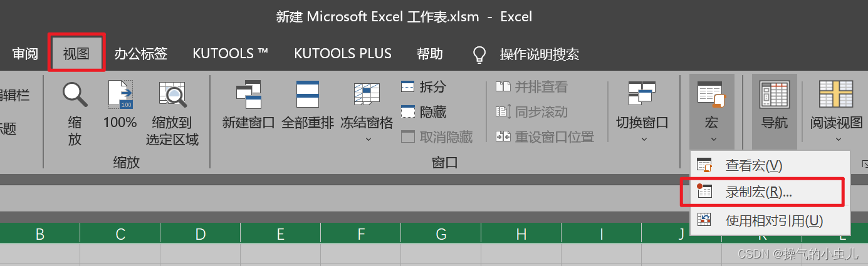Select column F header
Viewport: 868px width, 266px height.
click(x=361, y=234)
